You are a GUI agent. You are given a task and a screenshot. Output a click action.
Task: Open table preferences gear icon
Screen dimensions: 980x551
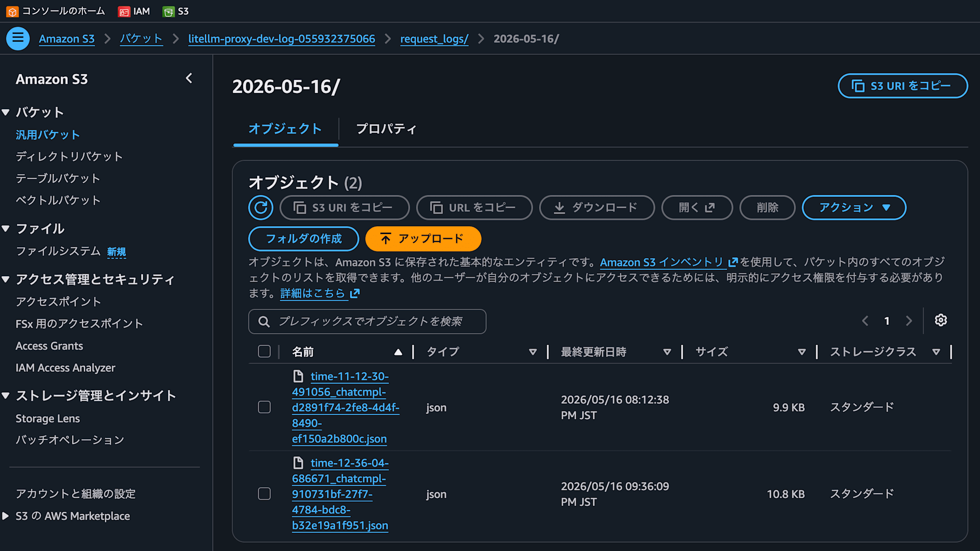[940, 320]
